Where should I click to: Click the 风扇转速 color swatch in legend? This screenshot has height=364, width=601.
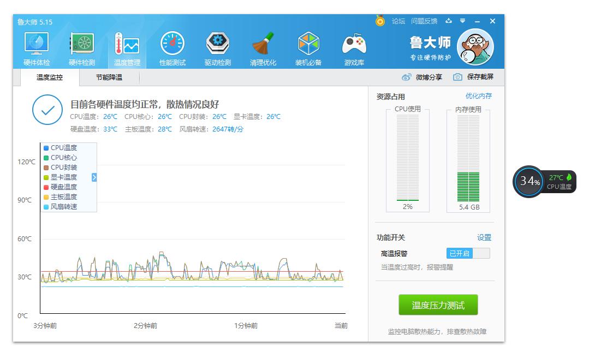[x=46, y=207]
